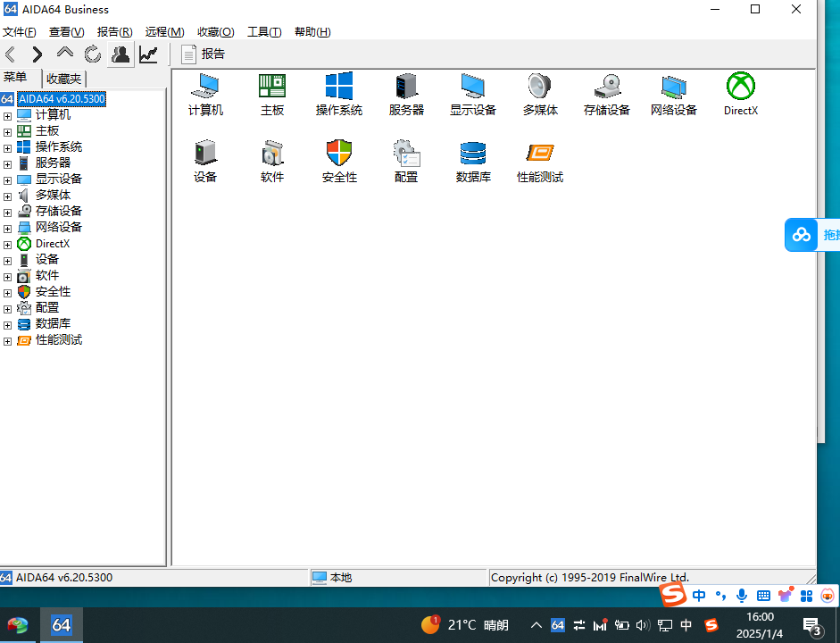
Task: Open the 服务器 server icon in main panel
Action: pyautogui.click(x=406, y=95)
